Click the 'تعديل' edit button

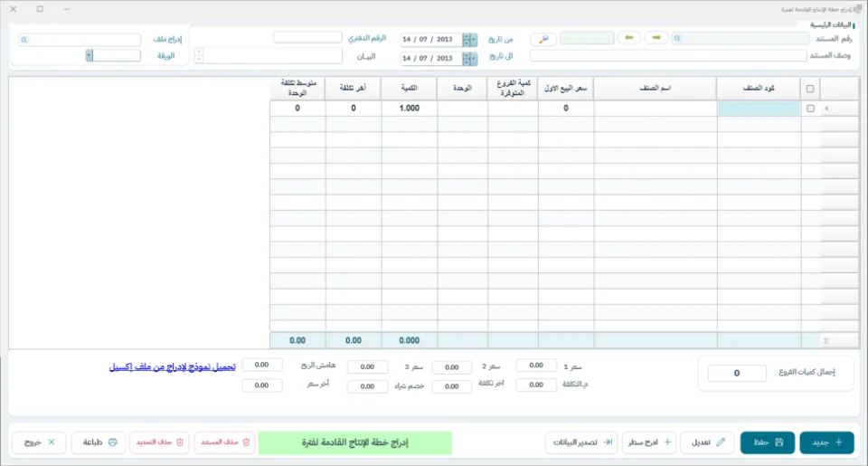[x=707, y=442]
